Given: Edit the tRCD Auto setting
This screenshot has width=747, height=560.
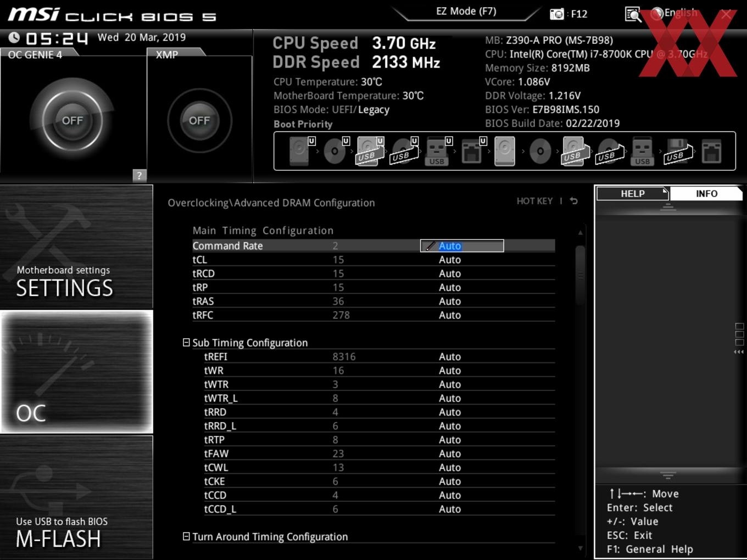Looking at the screenshot, I should pyautogui.click(x=450, y=273).
